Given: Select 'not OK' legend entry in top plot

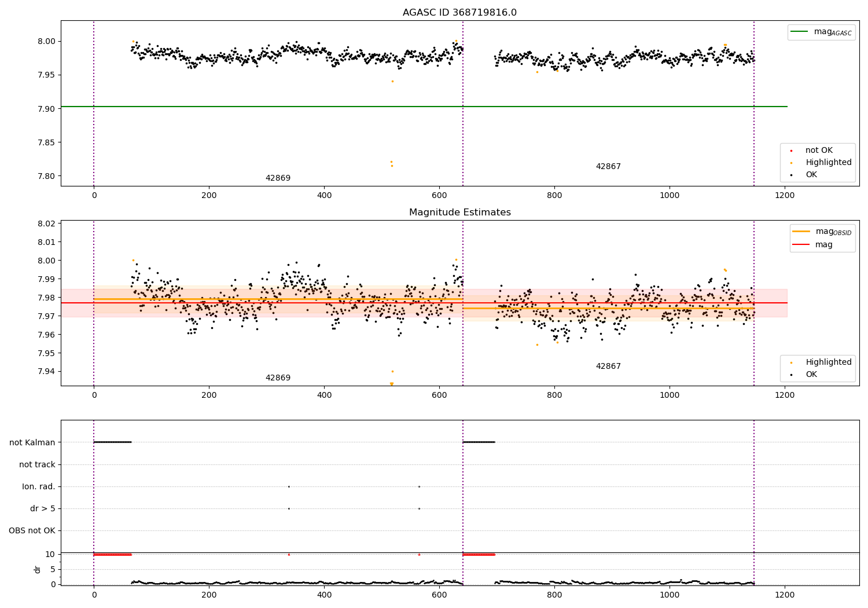Looking at the screenshot, I should tap(819, 151).
